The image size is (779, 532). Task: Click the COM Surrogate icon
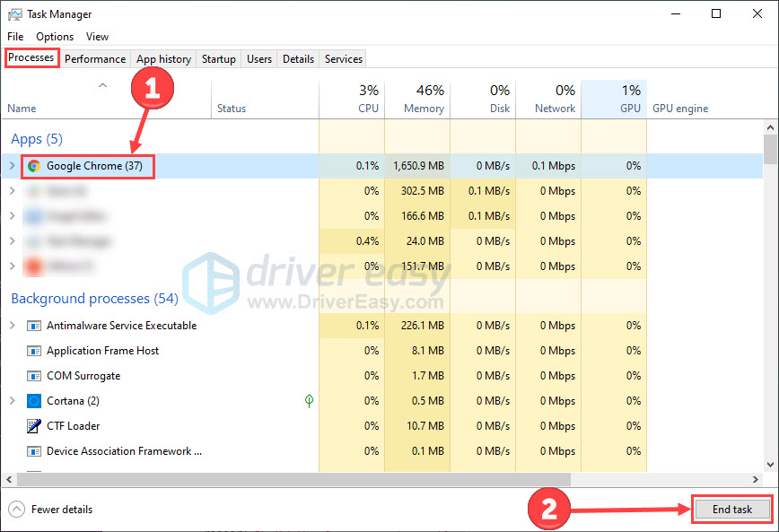34,376
